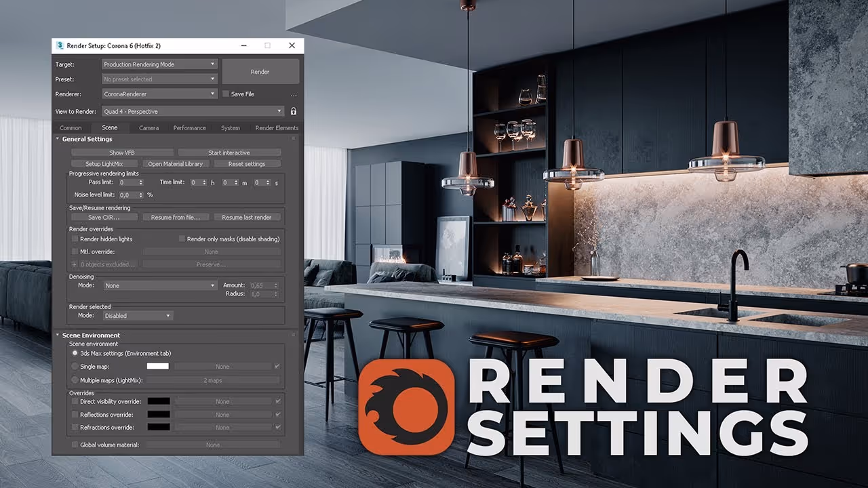Select the Single map radio button
Screen dimensions: 868x488
(75, 366)
